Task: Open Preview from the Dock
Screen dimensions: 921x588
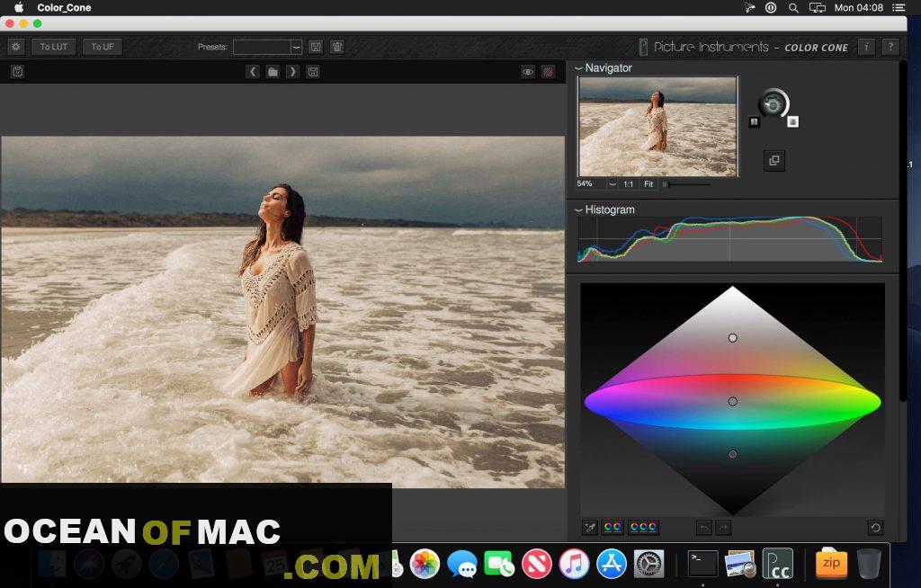Action: [x=740, y=564]
